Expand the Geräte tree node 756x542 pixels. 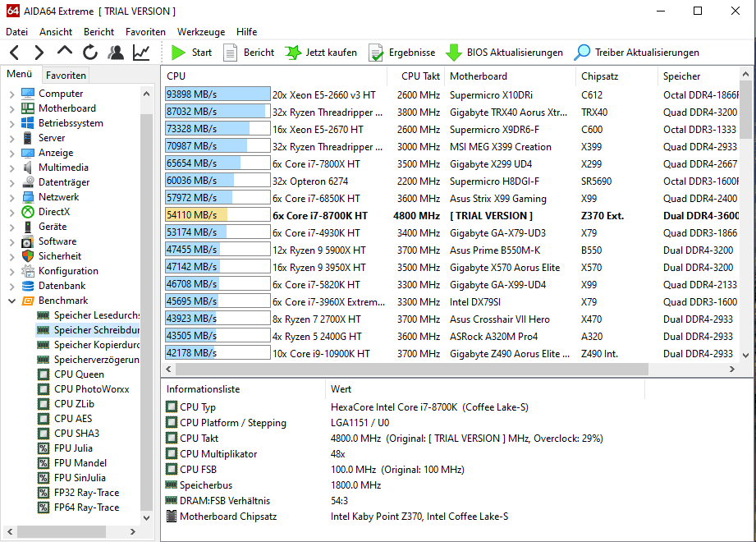[x=12, y=227]
